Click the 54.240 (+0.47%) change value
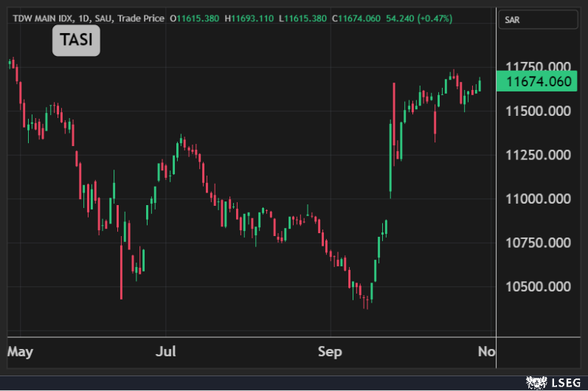 [x=426, y=18]
